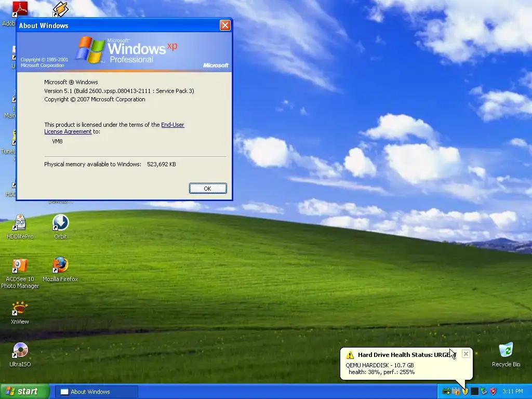Click OK in About Windows dialog
Image resolution: width=532 pixels, height=399 pixels.
pyautogui.click(x=208, y=188)
